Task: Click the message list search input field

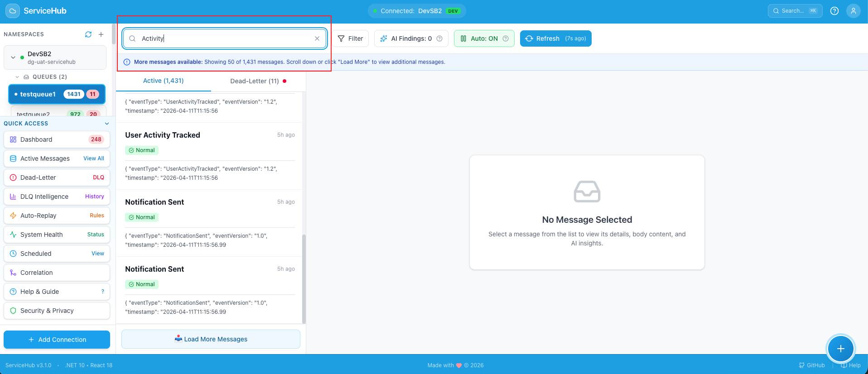Action: (x=225, y=38)
